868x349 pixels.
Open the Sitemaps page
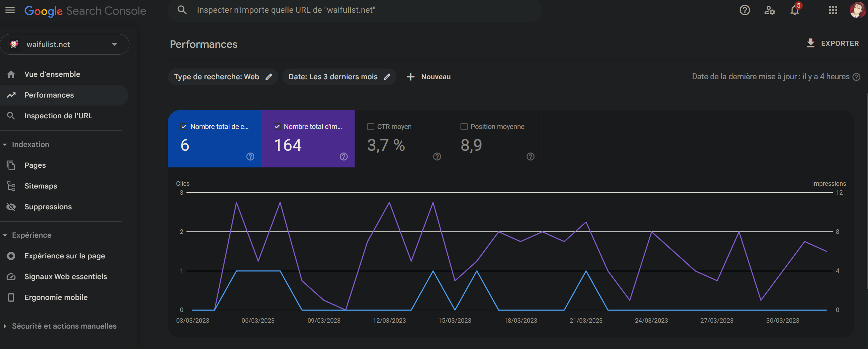(x=40, y=186)
